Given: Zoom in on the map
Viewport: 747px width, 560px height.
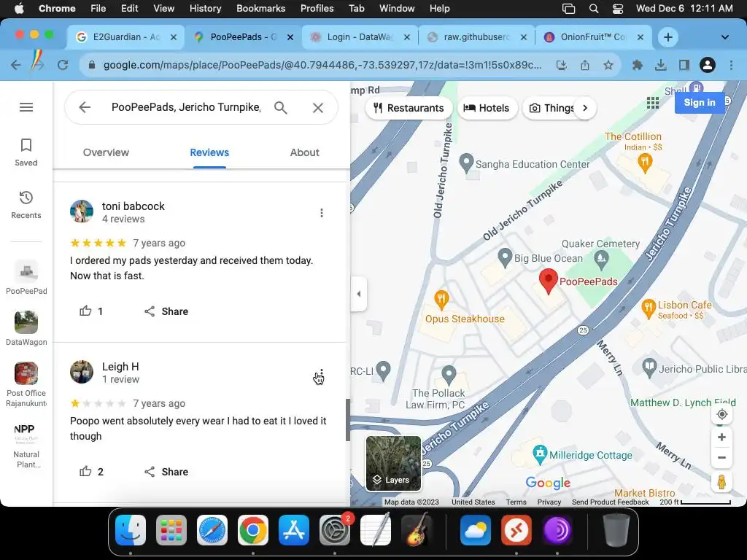Looking at the screenshot, I should tap(721, 437).
